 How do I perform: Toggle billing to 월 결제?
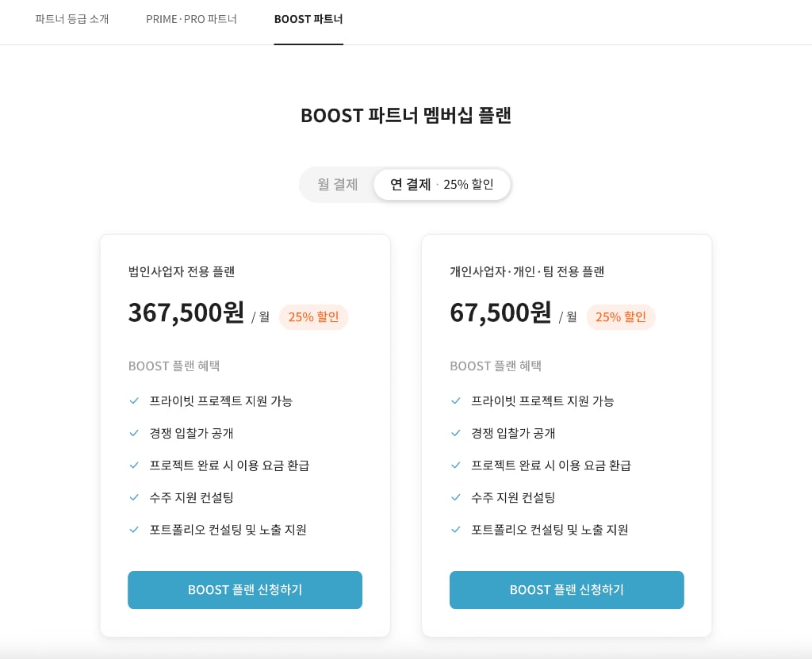tap(338, 185)
